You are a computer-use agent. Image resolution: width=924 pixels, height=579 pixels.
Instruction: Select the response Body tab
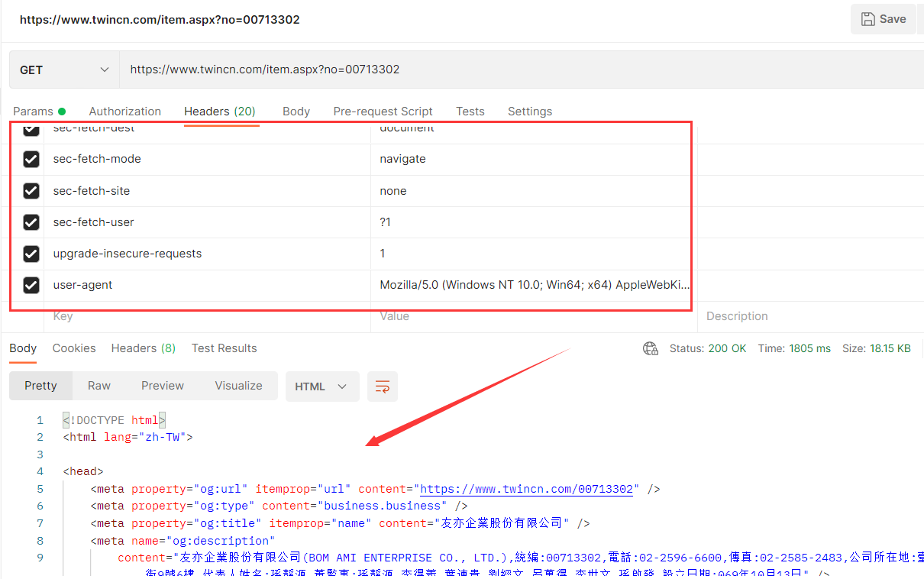tap(23, 348)
